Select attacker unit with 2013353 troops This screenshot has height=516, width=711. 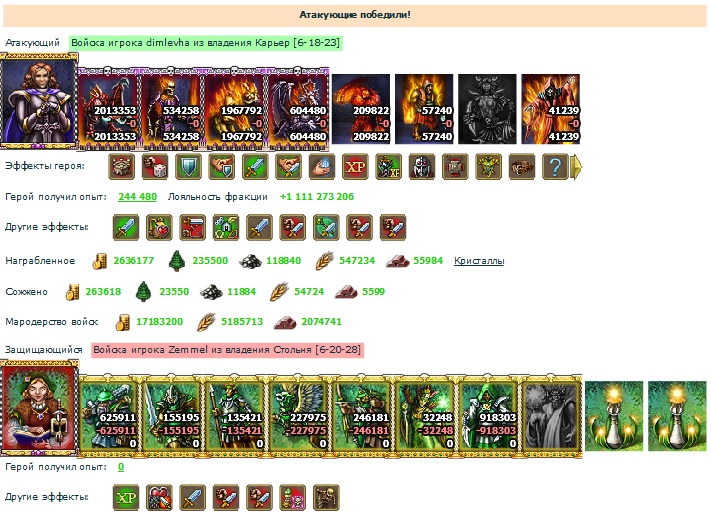click(x=108, y=109)
